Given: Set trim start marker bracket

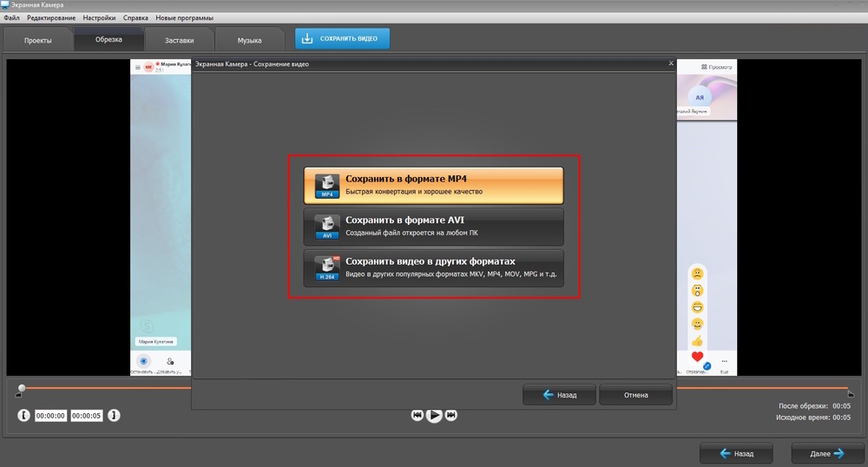Looking at the screenshot, I should (23, 415).
